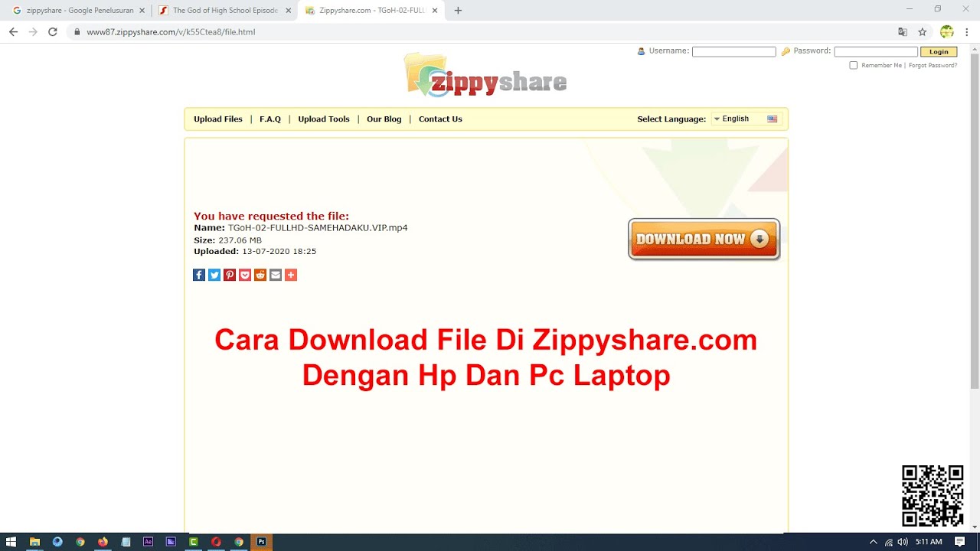Close The God of High School tab

point(289,11)
